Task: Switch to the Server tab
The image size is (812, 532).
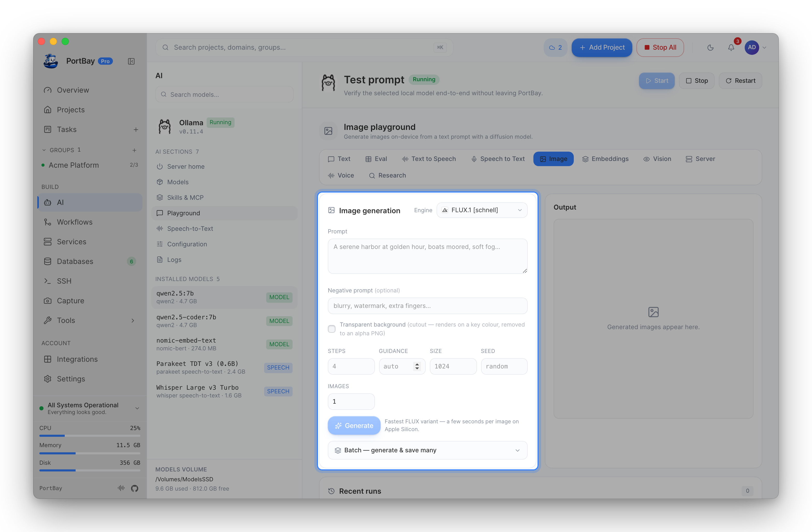Action: (x=700, y=159)
